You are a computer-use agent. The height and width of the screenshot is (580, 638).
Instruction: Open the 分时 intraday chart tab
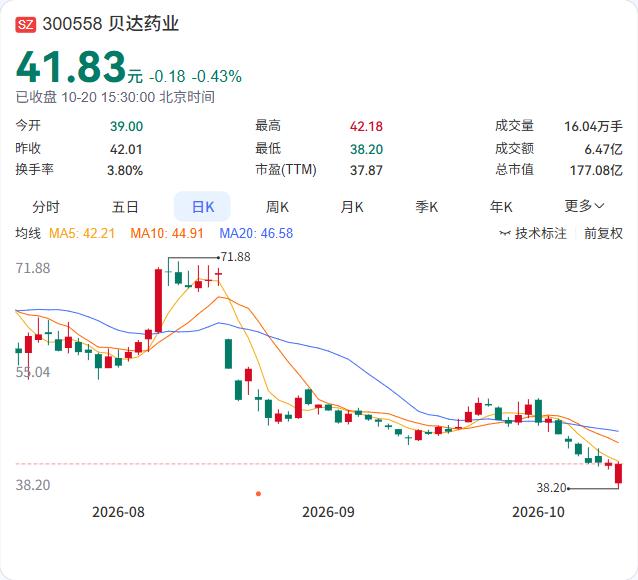pyautogui.click(x=46, y=207)
